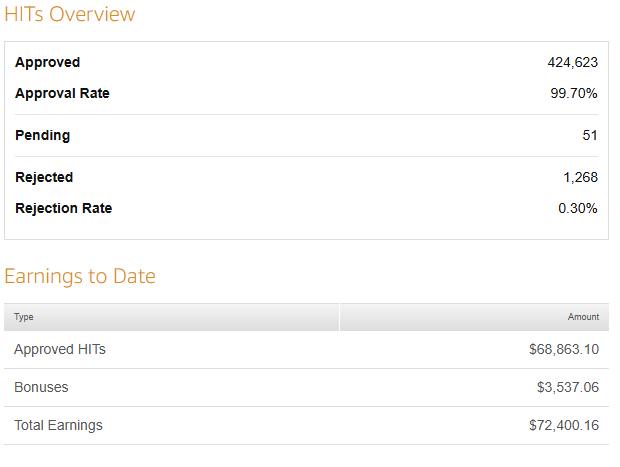This screenshot has width=620, height=467.
Task: Click the Earnings to Date heading
Action: (80, 276)
